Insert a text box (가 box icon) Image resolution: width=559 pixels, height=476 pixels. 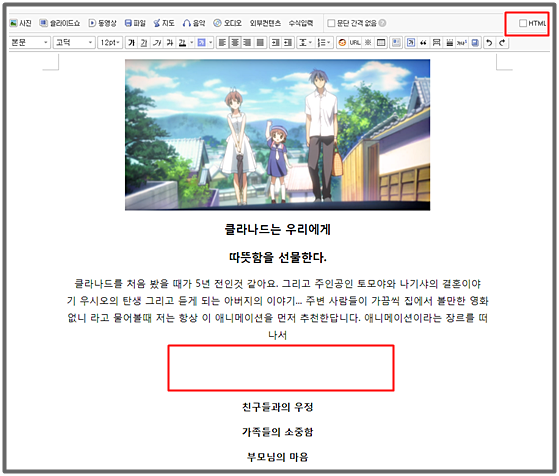410,43
